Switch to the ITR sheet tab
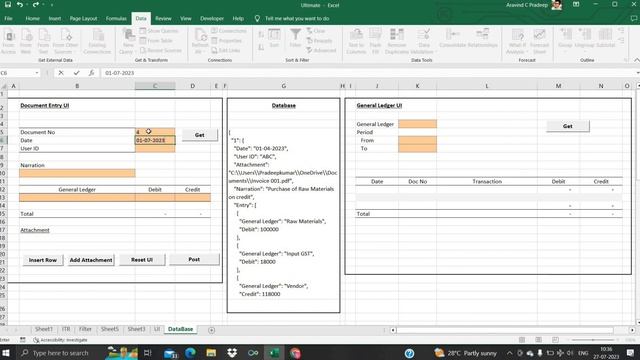The image size is (640, 360). click(66, 329)
